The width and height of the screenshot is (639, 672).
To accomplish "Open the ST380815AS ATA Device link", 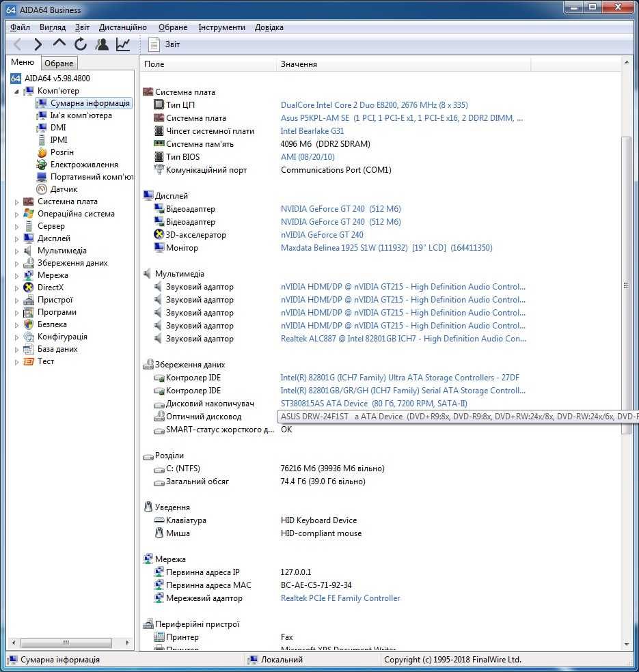I will click(374, 404).
